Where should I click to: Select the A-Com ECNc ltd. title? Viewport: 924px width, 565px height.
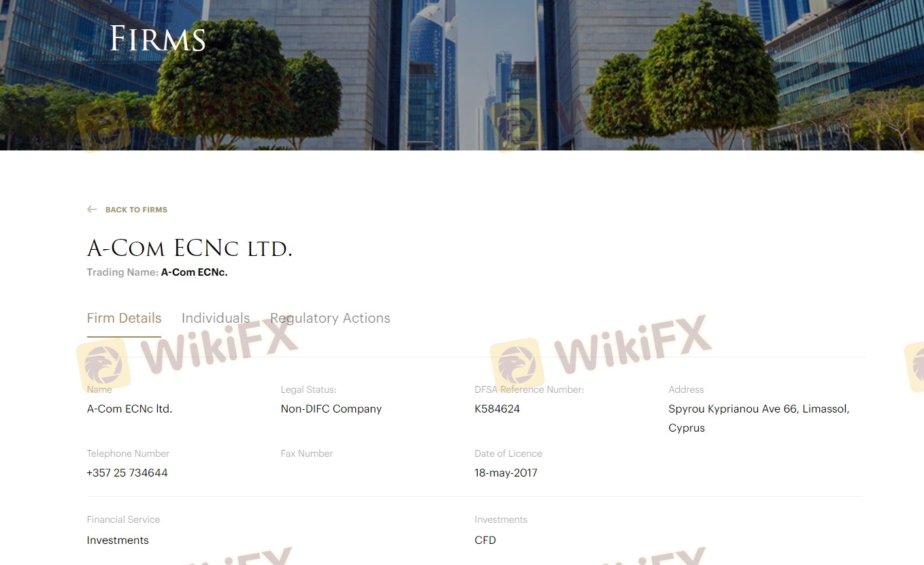190,248
